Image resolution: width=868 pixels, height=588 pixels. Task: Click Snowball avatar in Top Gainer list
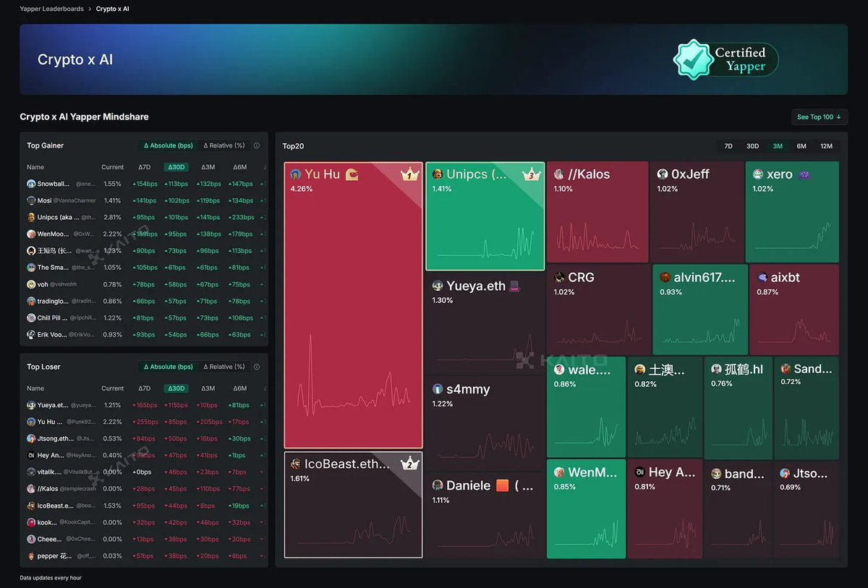(x=31, y=184)
